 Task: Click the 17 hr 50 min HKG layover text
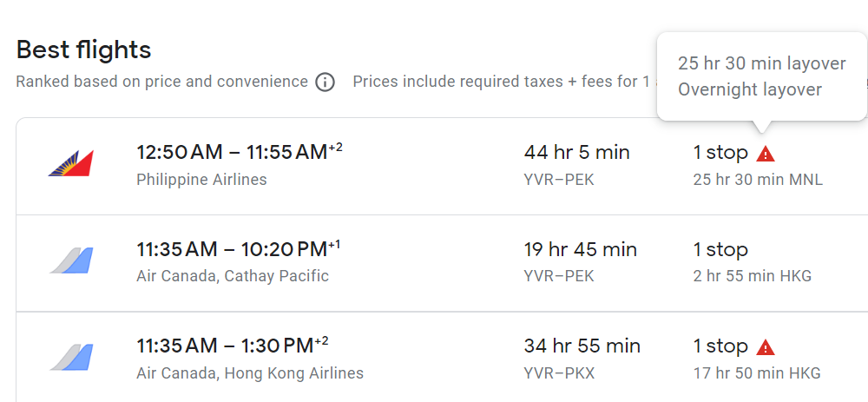[756, 373]
